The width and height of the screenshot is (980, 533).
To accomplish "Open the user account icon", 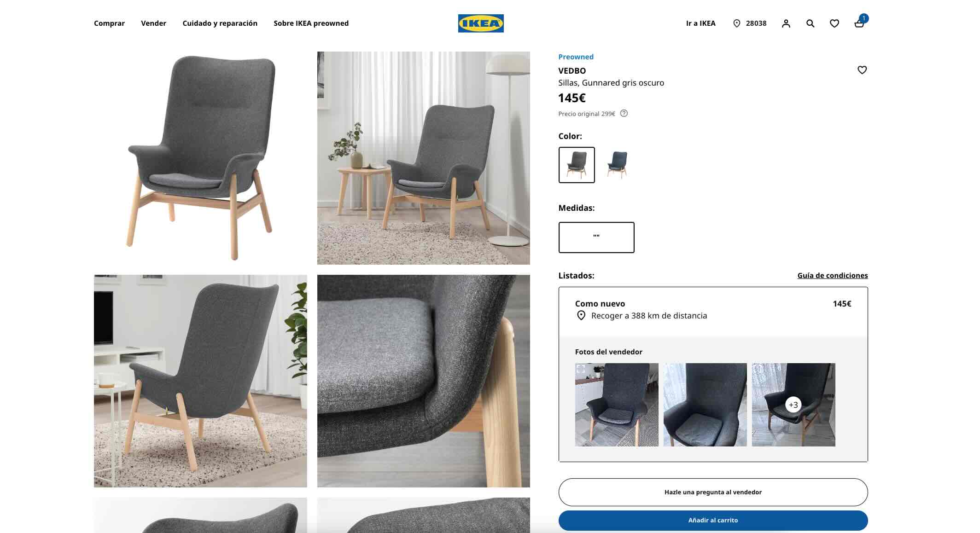I will pos(786,23).
